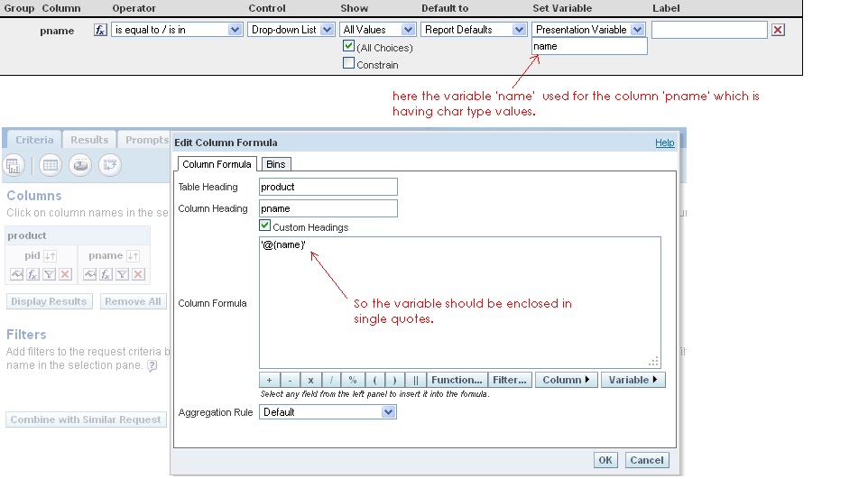This screenshot has height=479, width=868.
Task: Click the pie chart view icon
Action: click(81, 165)
